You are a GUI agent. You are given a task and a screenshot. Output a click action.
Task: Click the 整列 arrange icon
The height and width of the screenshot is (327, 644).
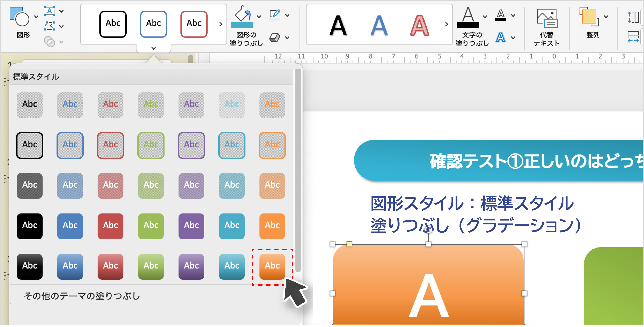tap(589, 16)
